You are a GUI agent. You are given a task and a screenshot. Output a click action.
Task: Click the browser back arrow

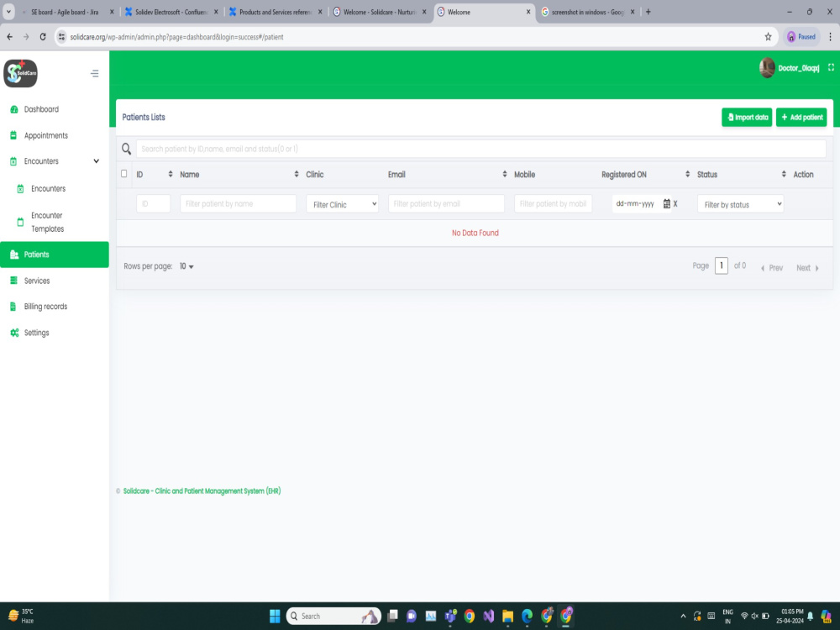coord(9,37)
